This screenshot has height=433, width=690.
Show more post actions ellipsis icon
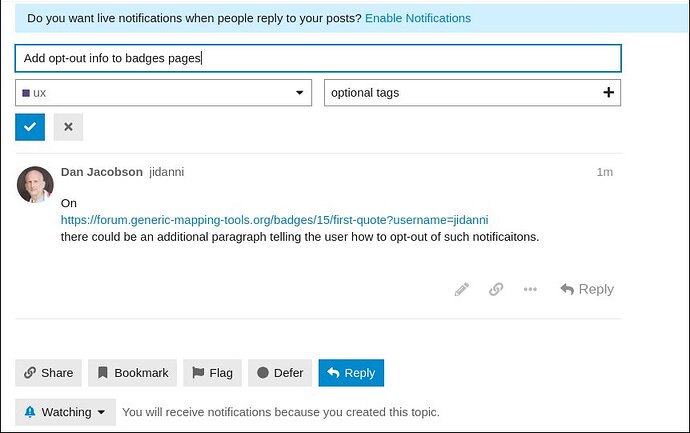tap(530, 289)
